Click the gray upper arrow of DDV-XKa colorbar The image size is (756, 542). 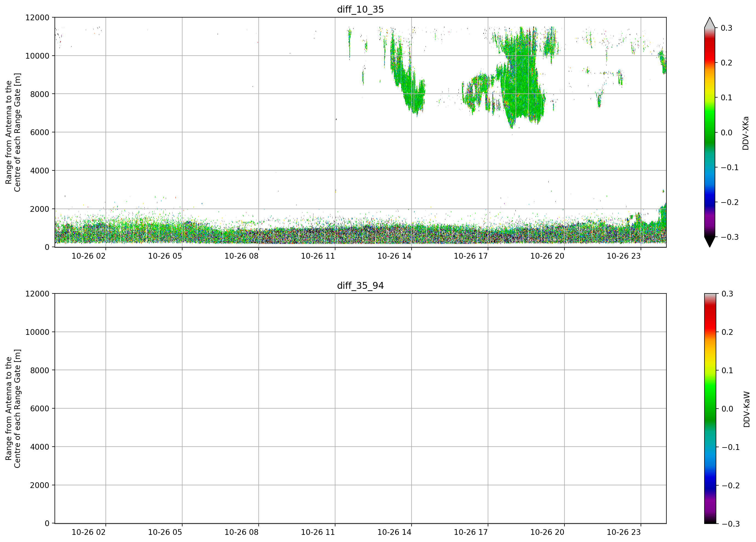pyautogui.click(x=710, y=23)
